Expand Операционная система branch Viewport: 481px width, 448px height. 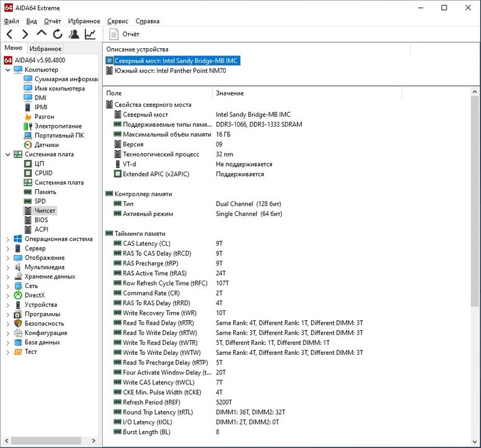coord(8,240)
